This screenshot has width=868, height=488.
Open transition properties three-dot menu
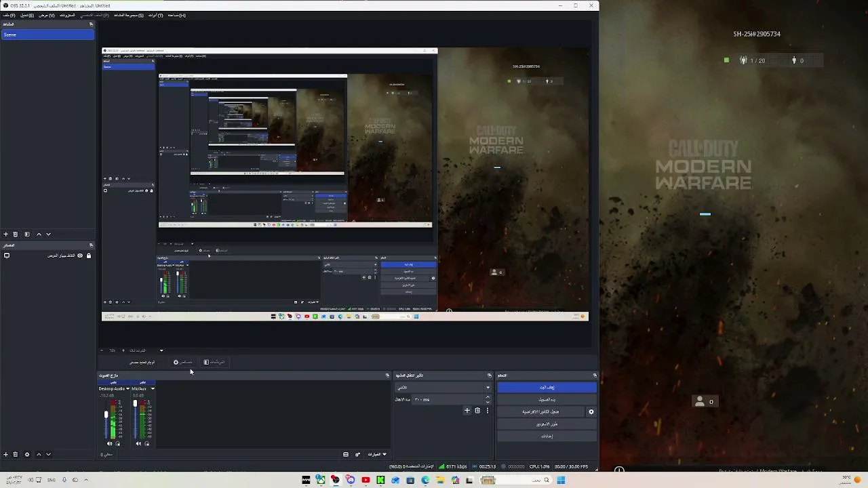click(487, 411)
